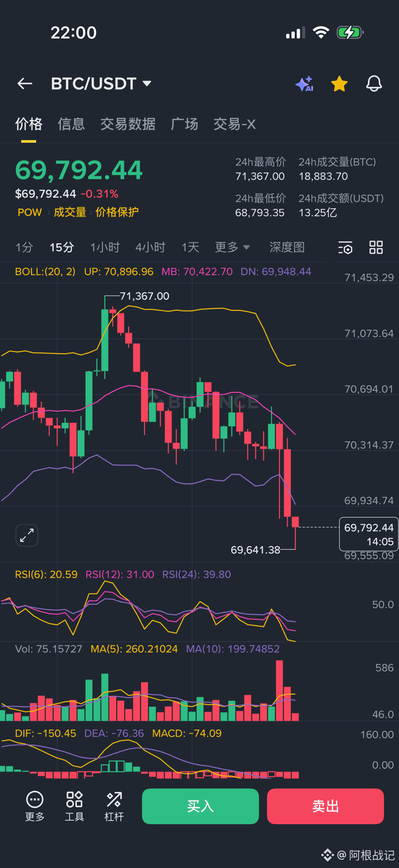
Task: Open the 深度图 depth chart view
Action: pyautogui.click(x=287, y=248)
